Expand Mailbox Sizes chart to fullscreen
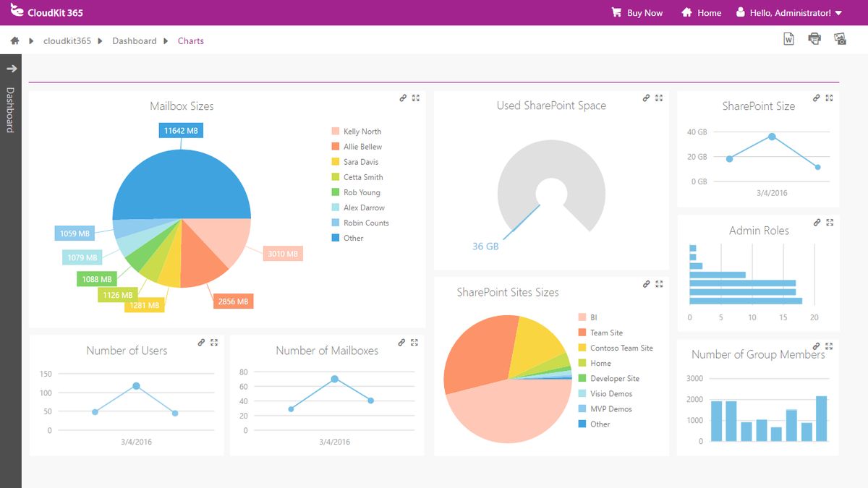This screenshot has width=868, height=488. pos(416,98)
